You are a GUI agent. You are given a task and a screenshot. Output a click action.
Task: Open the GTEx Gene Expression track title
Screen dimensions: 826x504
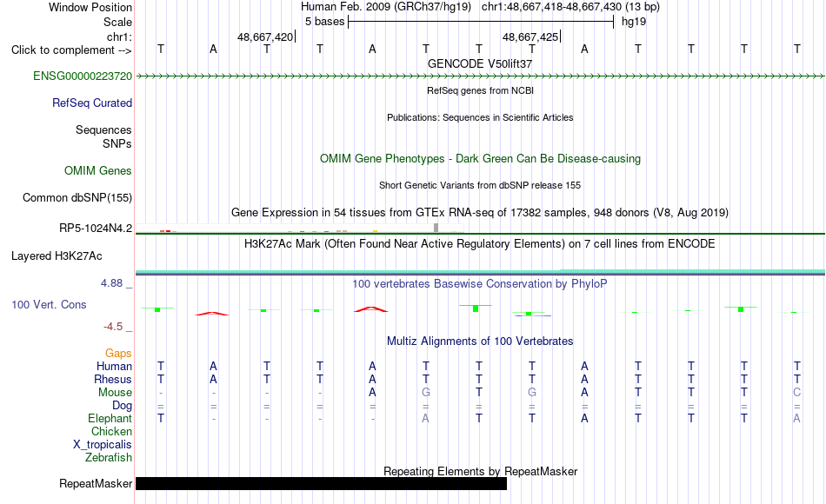[x=480, y=212]
